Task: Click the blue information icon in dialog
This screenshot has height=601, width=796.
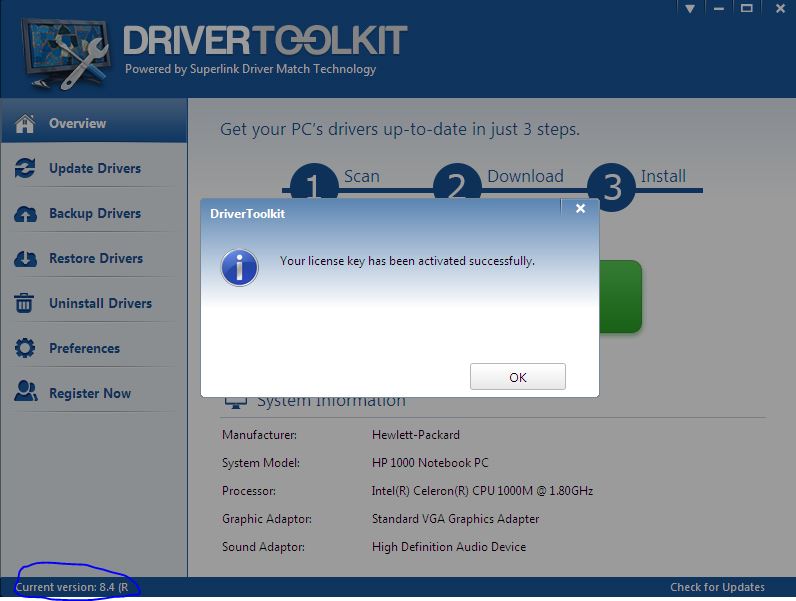Action: [240, 268]
